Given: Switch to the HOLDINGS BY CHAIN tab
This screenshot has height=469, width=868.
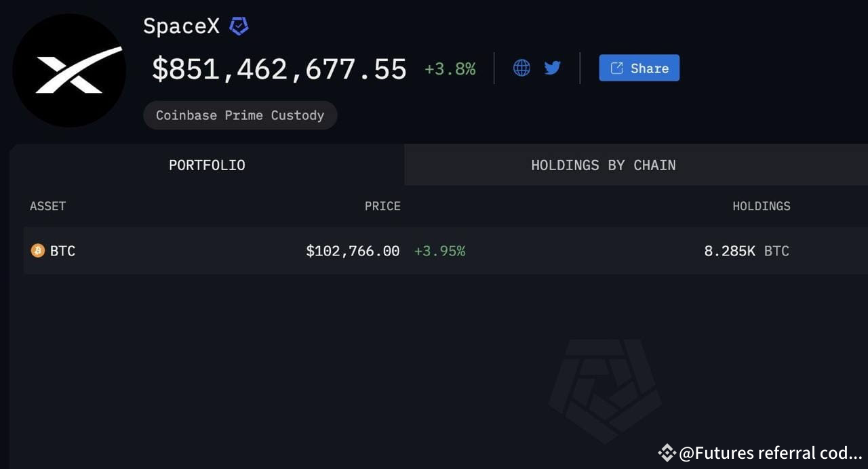Looking at the screenshot, I should pyautogui.click(x=603, y=165).
